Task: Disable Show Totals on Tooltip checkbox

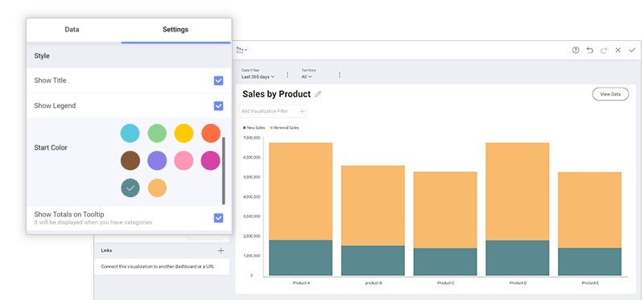Action: (218, 218)
